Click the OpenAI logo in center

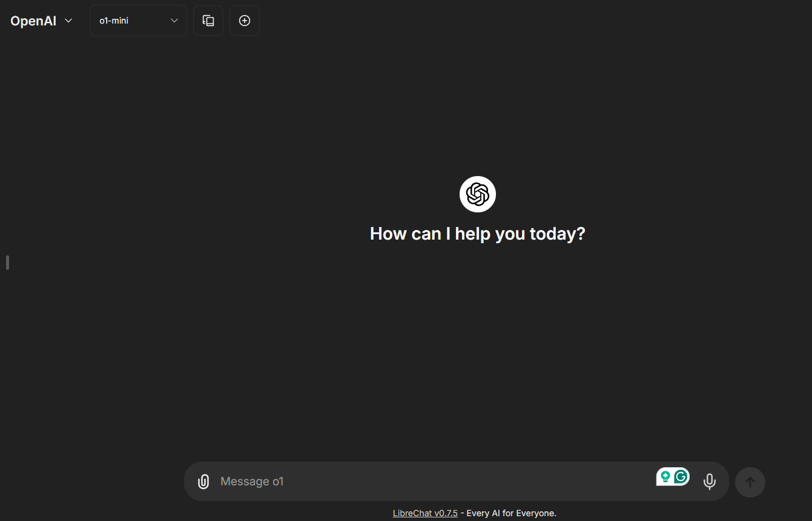pos(478,194)
